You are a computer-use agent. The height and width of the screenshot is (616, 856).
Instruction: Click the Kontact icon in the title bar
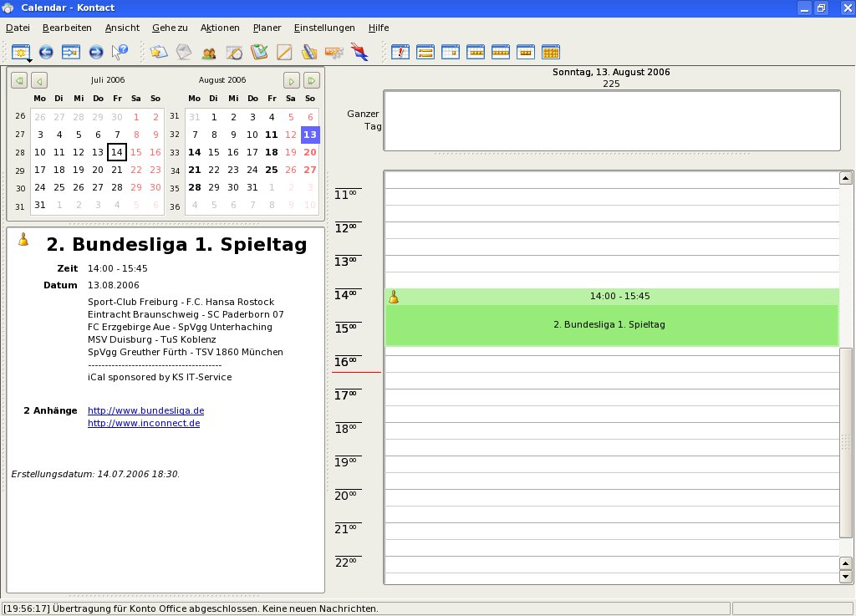tap(8, 8)
